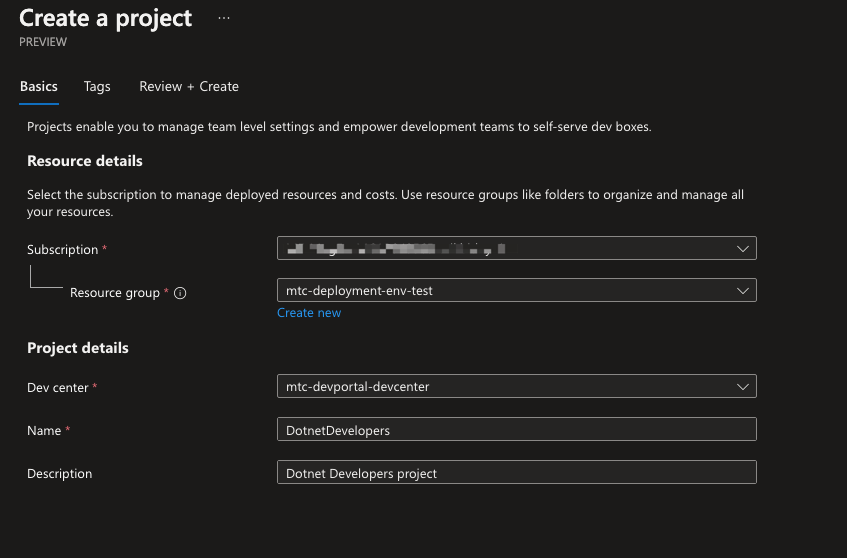
Task: Click the Subscription dropdown chevron arrow
Action: (742, 248)
